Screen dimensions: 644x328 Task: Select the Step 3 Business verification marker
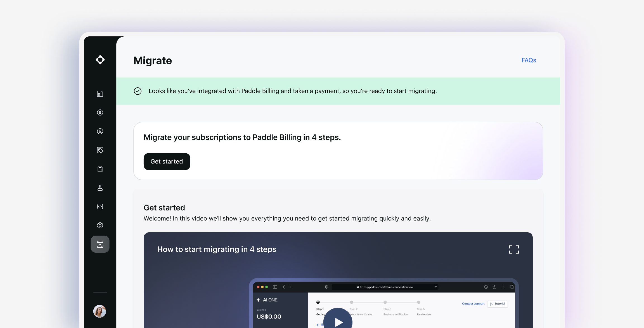[385, 302]
